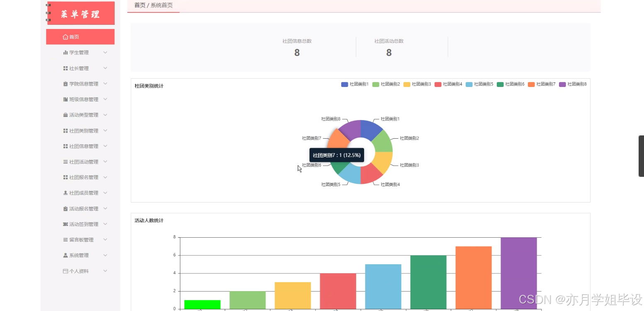Expand the 社长管理 submenu chevron
This screenshot has height=311, width=644.
(105, 68)
